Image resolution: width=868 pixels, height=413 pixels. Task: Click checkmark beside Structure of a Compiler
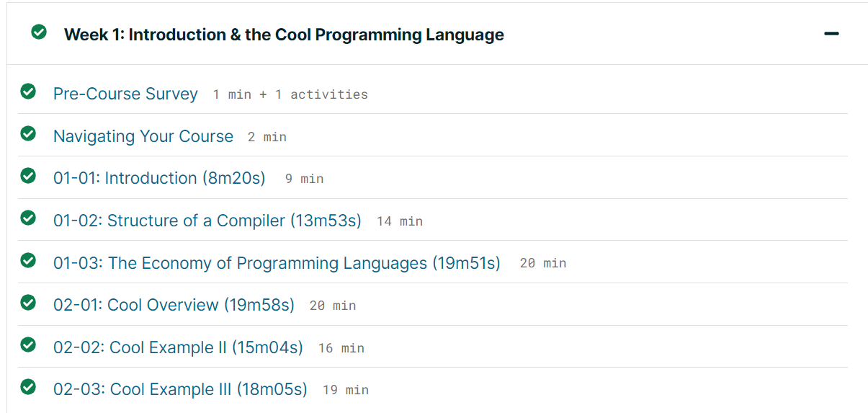pos(28,218)
